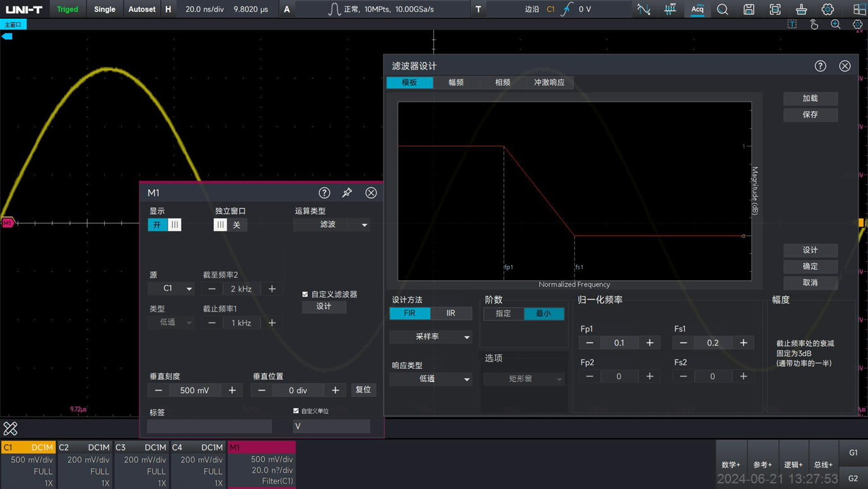This screenshot has height=489, width=868.
Task: Click the Save button in filter design
Action: 811,115
